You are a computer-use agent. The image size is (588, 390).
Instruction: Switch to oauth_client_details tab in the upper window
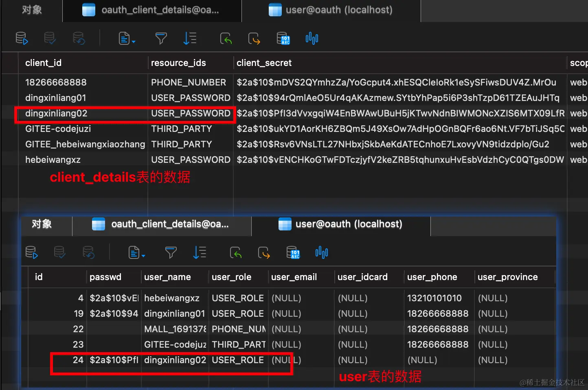coord(152,10)
